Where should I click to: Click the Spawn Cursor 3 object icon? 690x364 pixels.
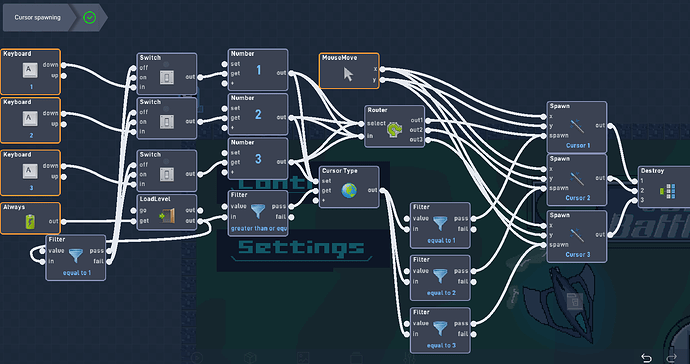tap(577, 235)
